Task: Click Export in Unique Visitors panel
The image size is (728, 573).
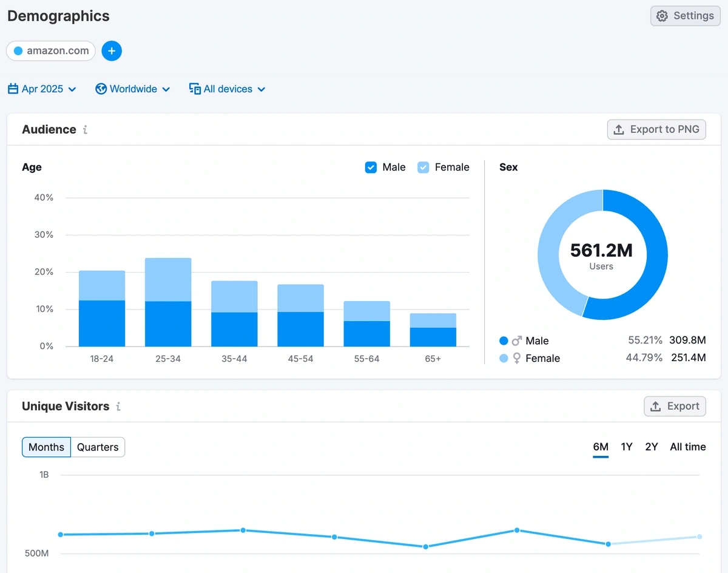Action: [675, 406]
